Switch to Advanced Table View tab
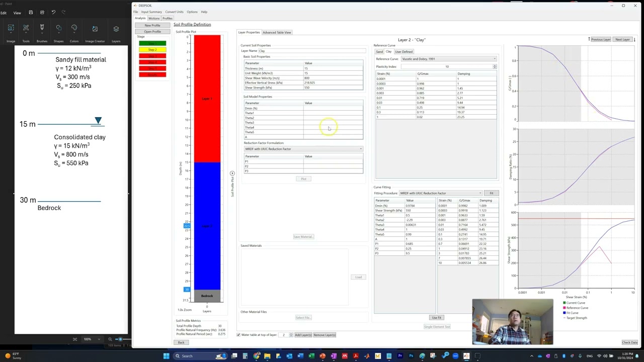644x362 pixels. (x=277, y=32)
